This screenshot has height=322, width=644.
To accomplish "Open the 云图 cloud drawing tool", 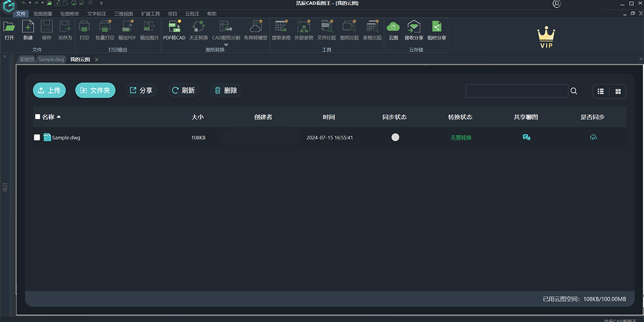I will (x=393, y=27).
